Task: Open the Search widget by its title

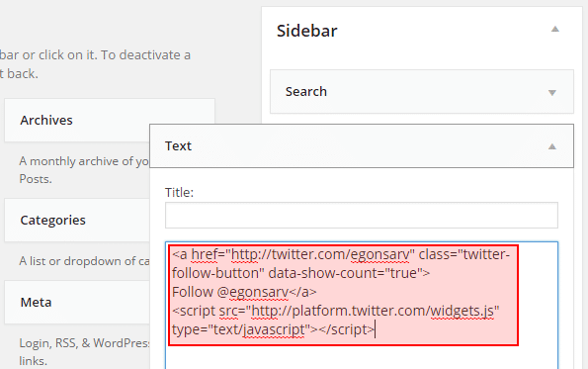Action: click(306, 92)
